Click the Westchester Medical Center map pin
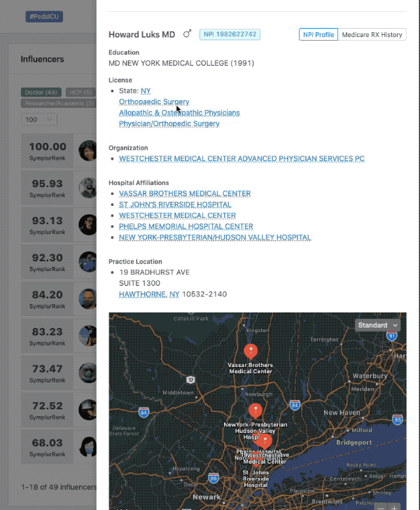 (x=265, y=442)
